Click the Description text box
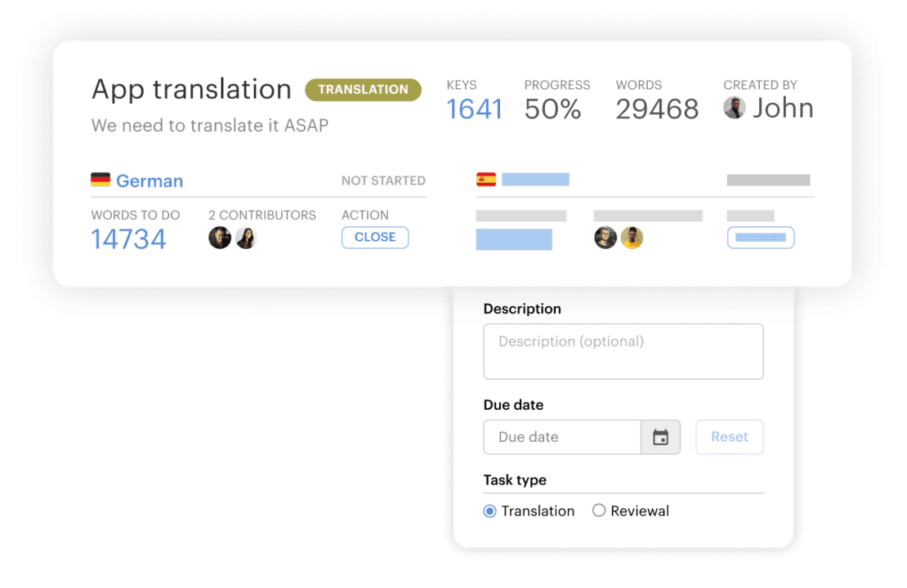Image resolution: width=907 pixels, height=588 pixels. [x=623, y=351]
